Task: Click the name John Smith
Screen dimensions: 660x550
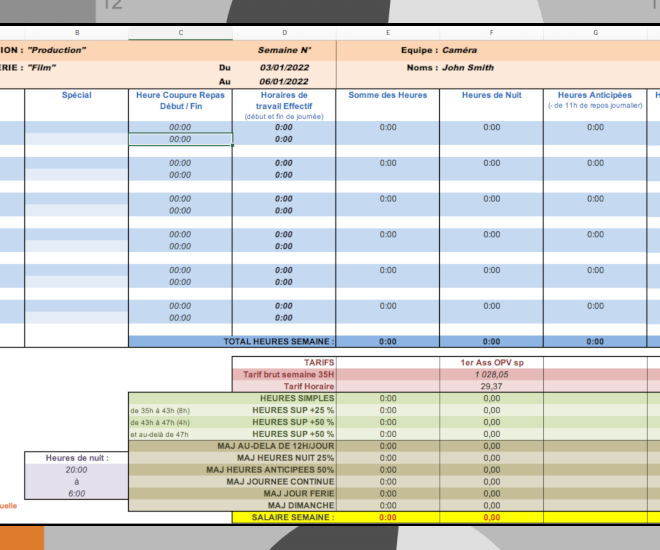Action: (x=468, y=68)
